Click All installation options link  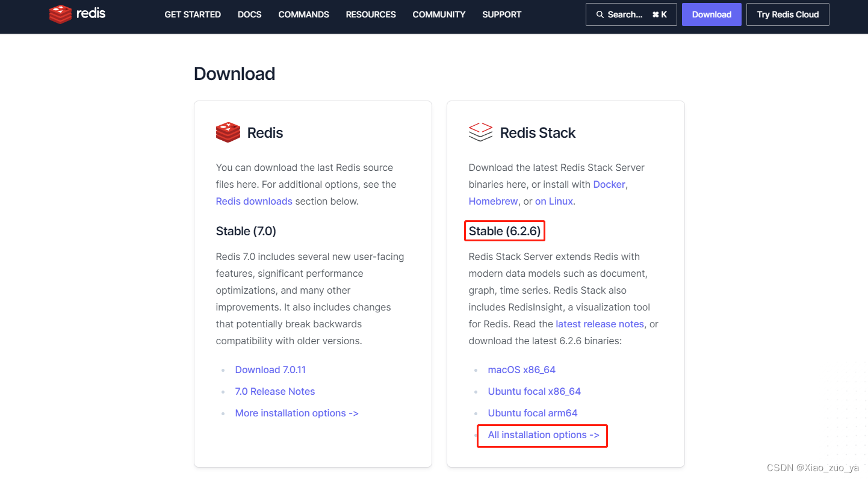click(x=544, y=434)
